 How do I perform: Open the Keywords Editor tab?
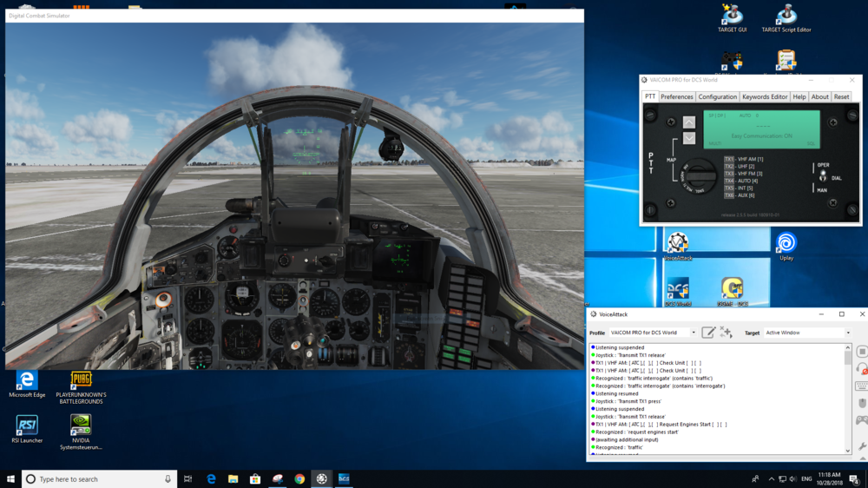click(x=765, y=97)
